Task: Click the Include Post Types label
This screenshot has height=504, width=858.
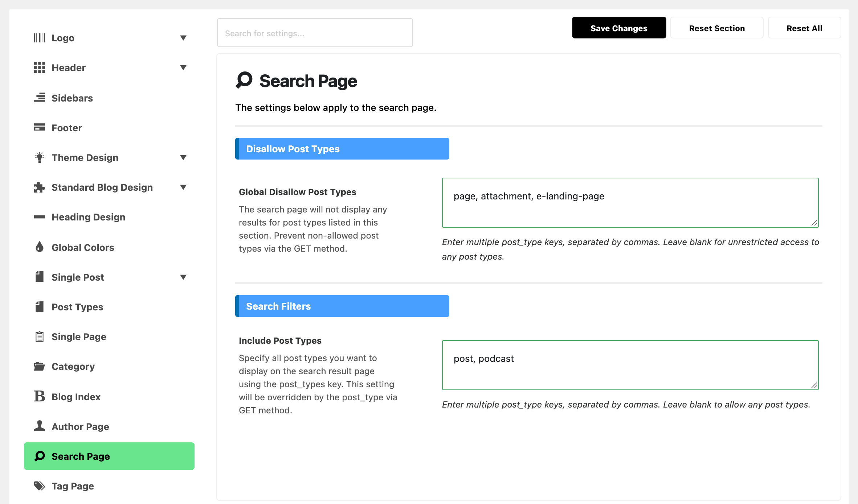Action: pyautogui.click(x=280, y=340)
